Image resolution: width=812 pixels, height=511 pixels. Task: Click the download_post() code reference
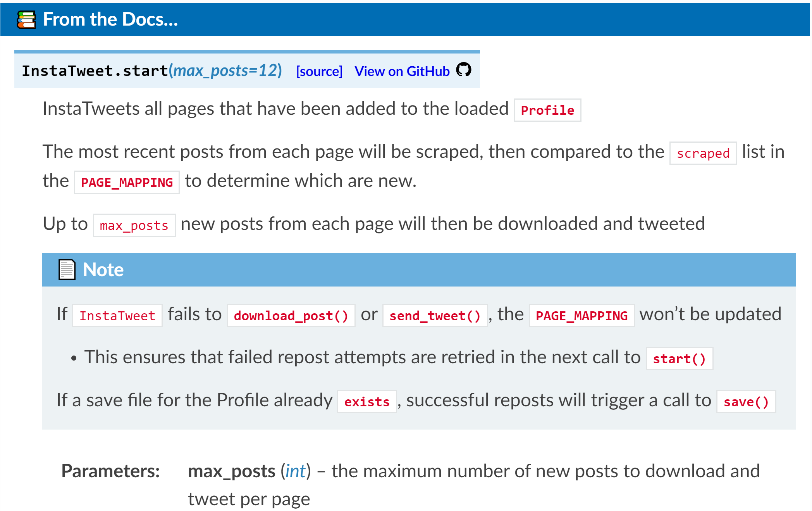[x=291, y=316]
